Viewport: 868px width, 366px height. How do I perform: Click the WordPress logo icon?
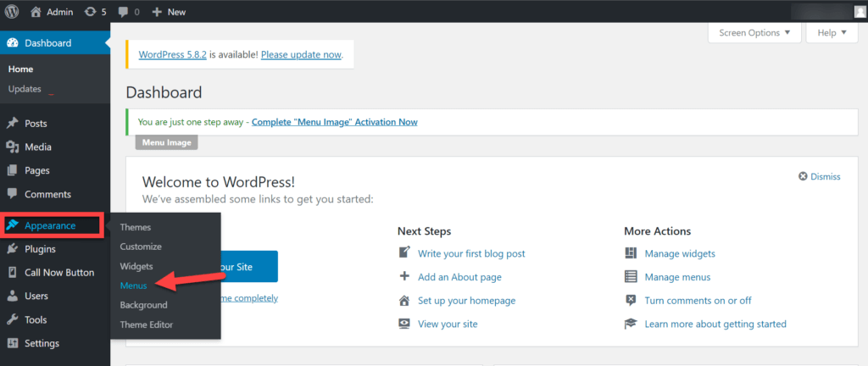[x=12, y=11]
